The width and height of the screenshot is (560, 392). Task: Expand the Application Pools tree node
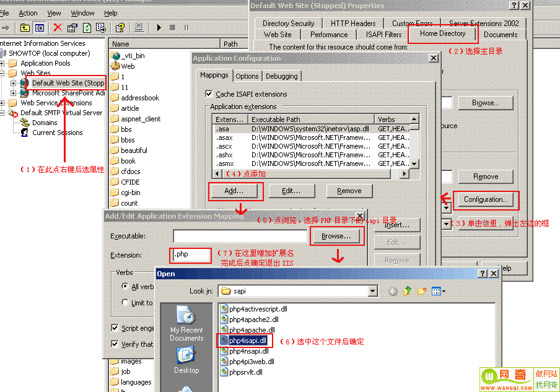point(2,64)
